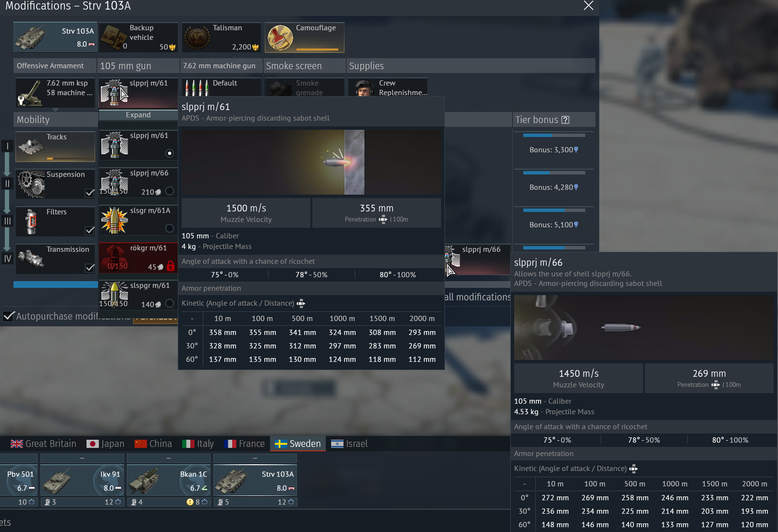778x532 pixels.
Task: Click the locked rökgr m/61 smoke shell
Action: (x=138, y=258)
